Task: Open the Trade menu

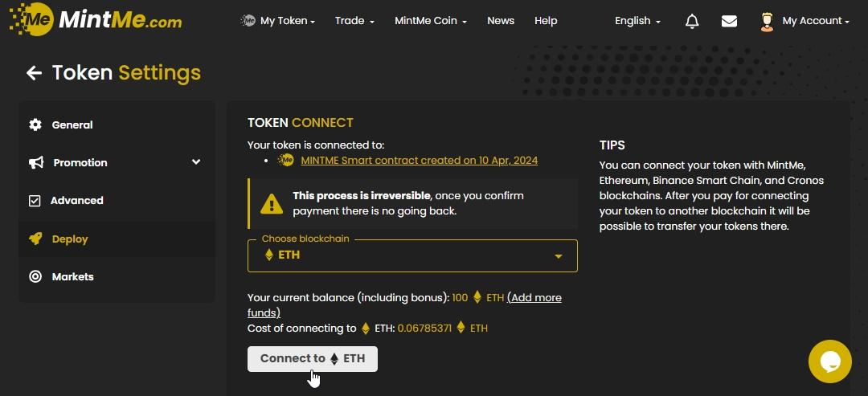Action: (354, 21)
